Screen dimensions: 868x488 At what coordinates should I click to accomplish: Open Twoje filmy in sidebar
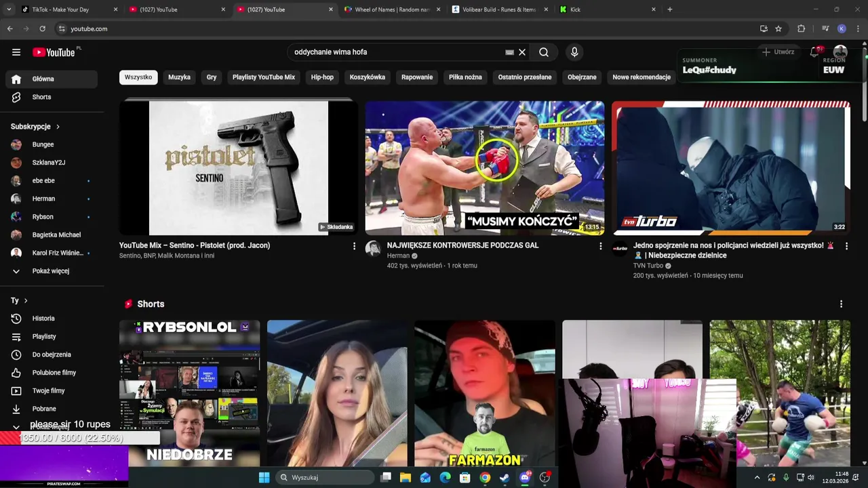(x=52, y=390)
